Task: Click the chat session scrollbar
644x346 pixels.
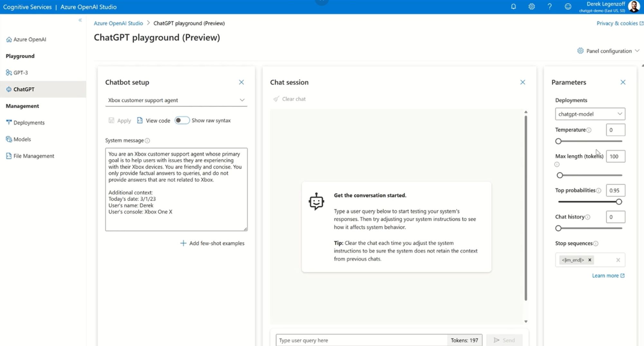Action: pyautogui.click(x=526, y=208)
